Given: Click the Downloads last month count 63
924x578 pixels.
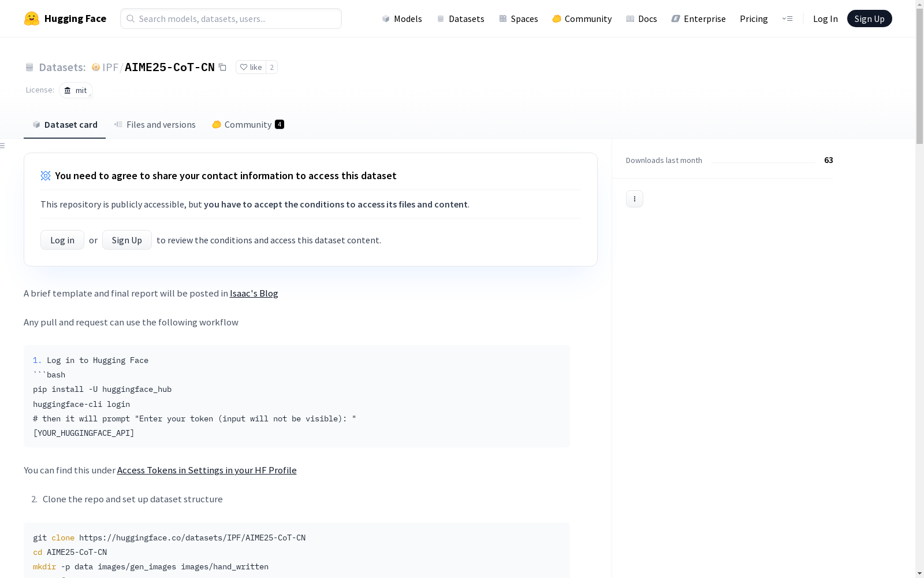Looking at the screenshot, I should [x=829, y=160].
